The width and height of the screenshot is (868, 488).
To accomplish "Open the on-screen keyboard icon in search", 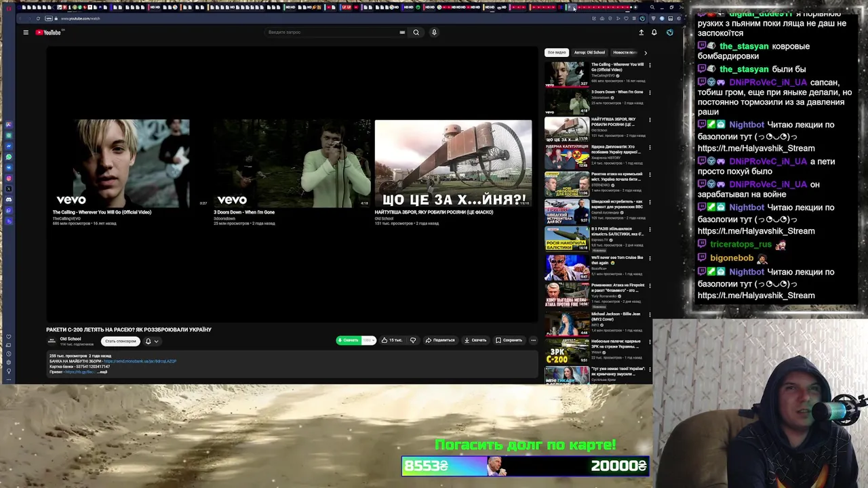I will click(402, 32).
